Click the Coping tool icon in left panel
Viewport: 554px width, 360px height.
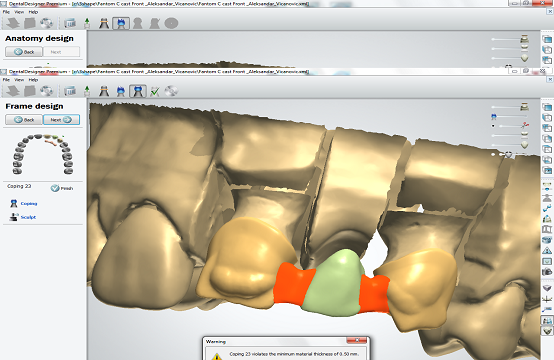(x=14, y=203)
